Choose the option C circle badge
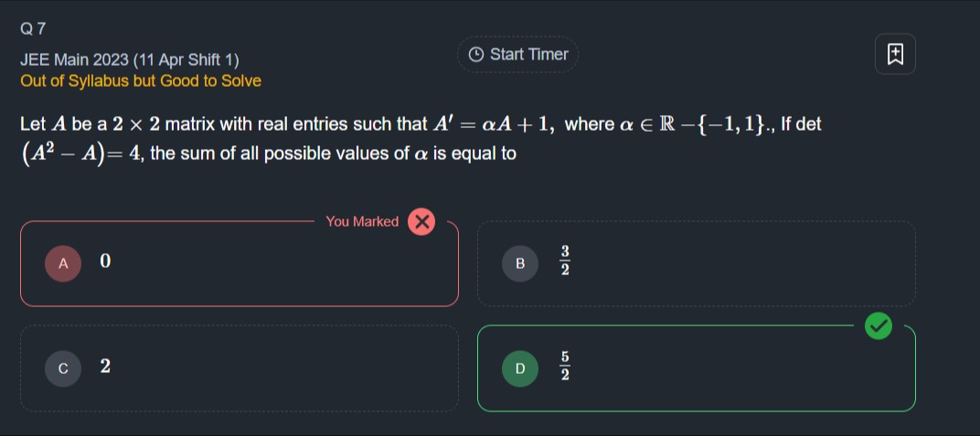Viewport: 980px width, 436px height. pyautogui.click(x=63, y=368)
